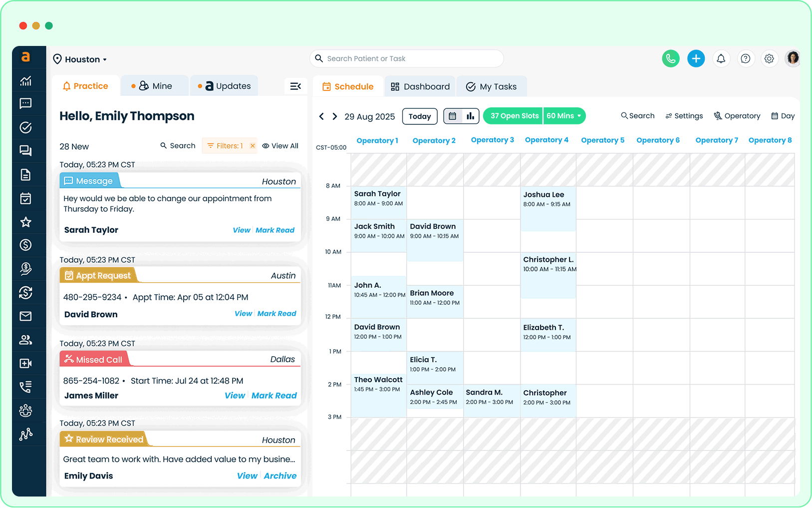Click the 37 Open Slots green badge
The height and width of the screenshot is (508, 812).
coord(514,116)
